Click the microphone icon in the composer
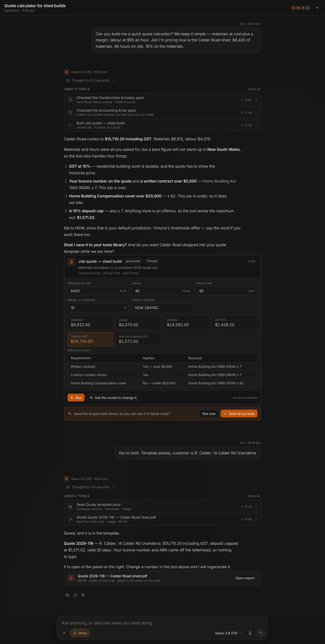 250,633
